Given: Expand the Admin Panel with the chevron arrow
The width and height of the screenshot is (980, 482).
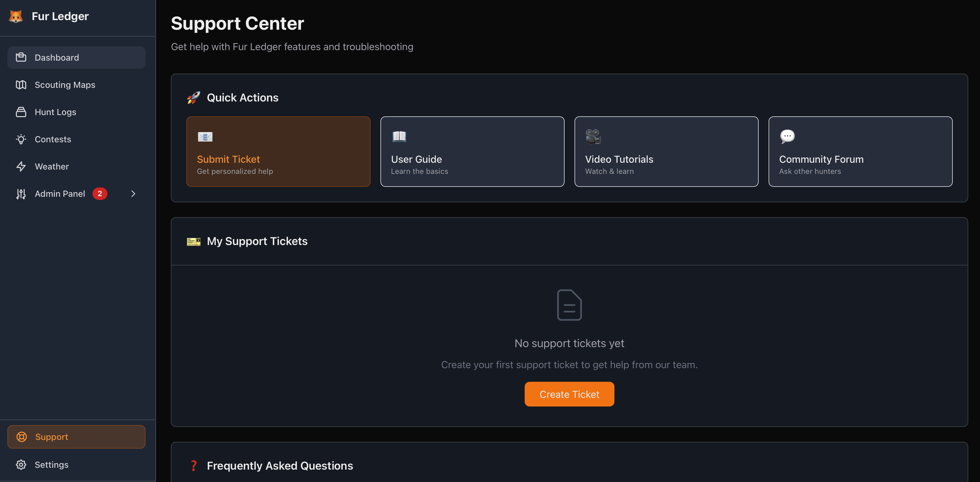Looking at the screenshot, I should [133, 193].
